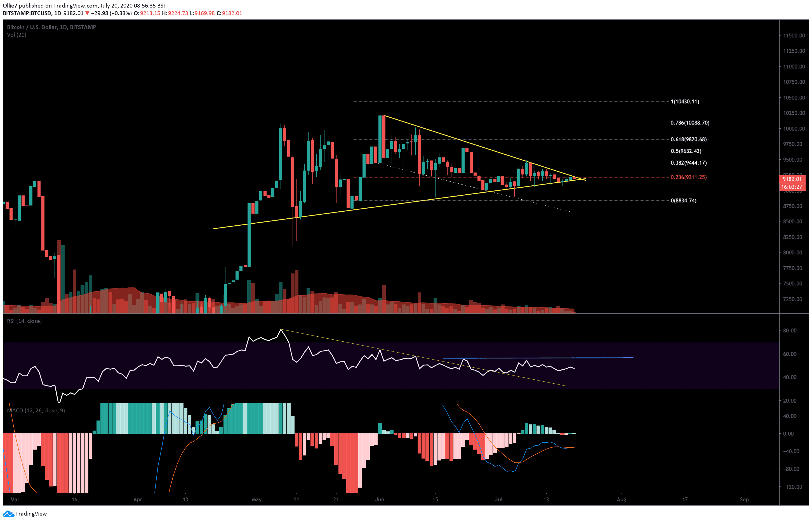The image size is (812, 522).
Task: Select the Fibonacci 0.618(9820.68) level label
Action: (689, 139)
